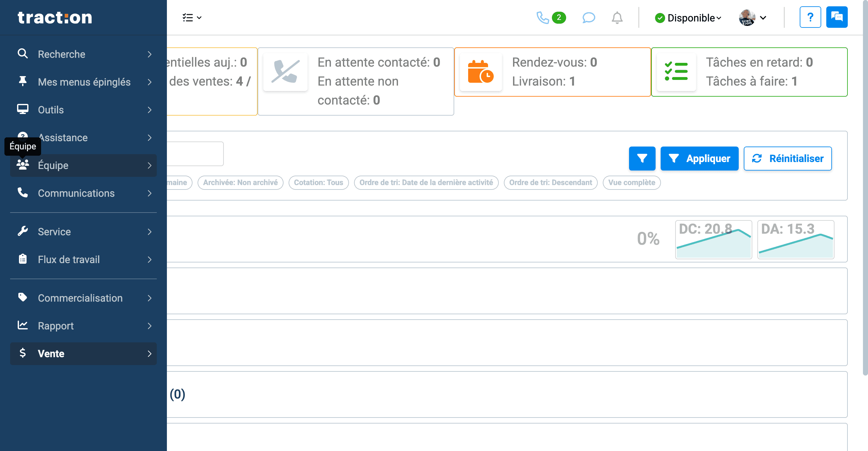Click the dollar icon beside Vente

pyautogui.click(x=22, y=353)
